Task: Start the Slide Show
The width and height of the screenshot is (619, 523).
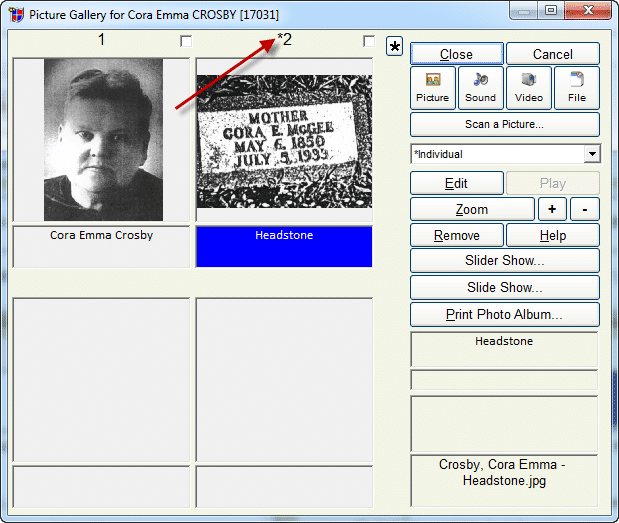Action: click(x=504, y=288)
